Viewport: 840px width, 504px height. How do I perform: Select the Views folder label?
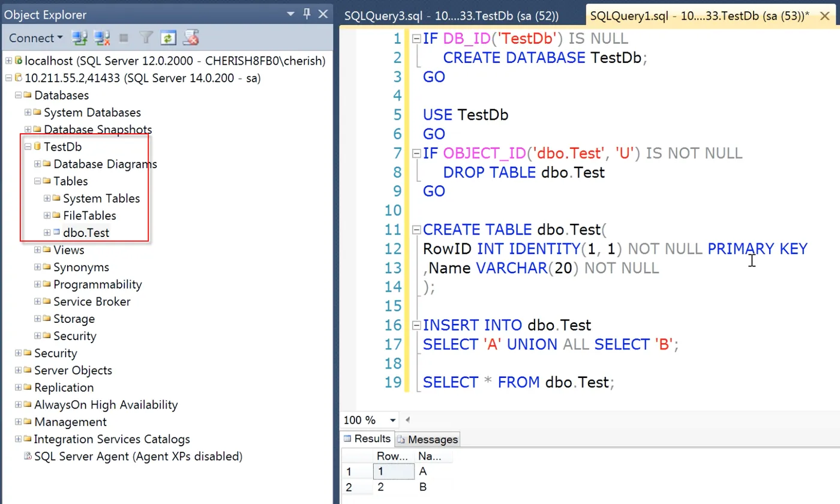68,250
